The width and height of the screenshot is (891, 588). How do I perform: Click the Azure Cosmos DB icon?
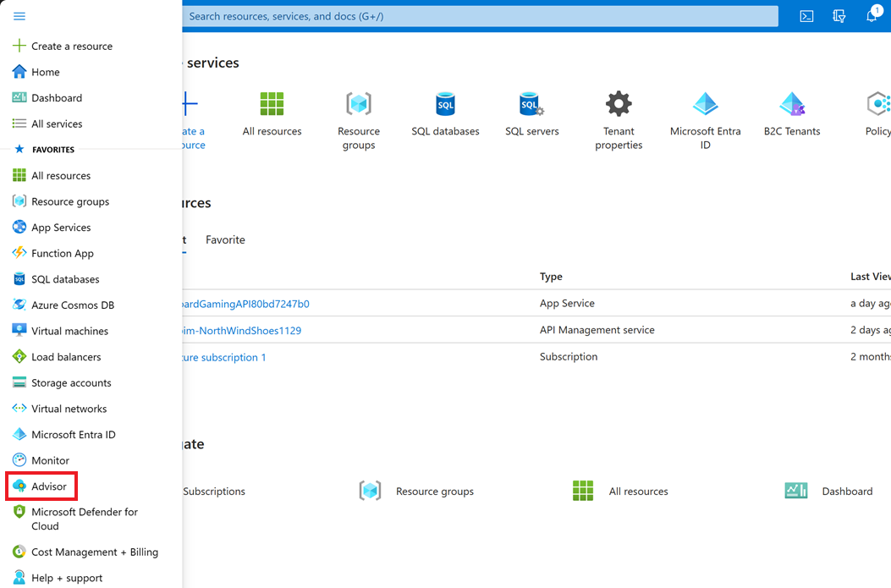click(19, 305)
